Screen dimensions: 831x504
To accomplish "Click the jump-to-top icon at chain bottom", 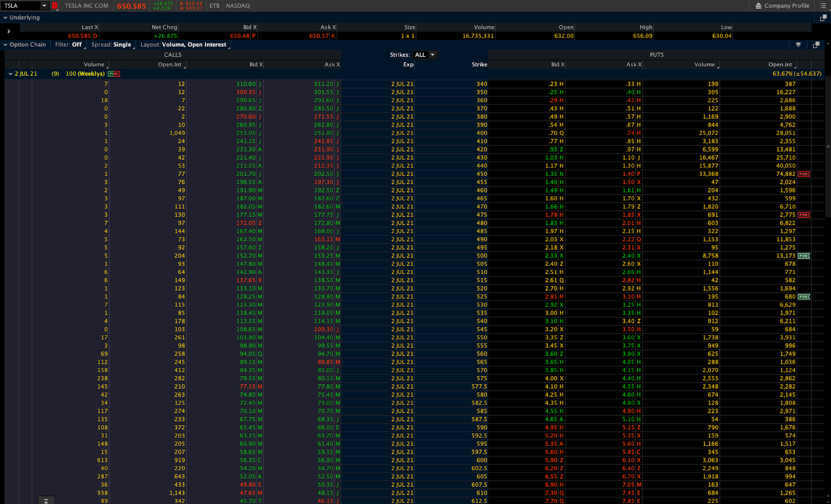I will 46,500.
